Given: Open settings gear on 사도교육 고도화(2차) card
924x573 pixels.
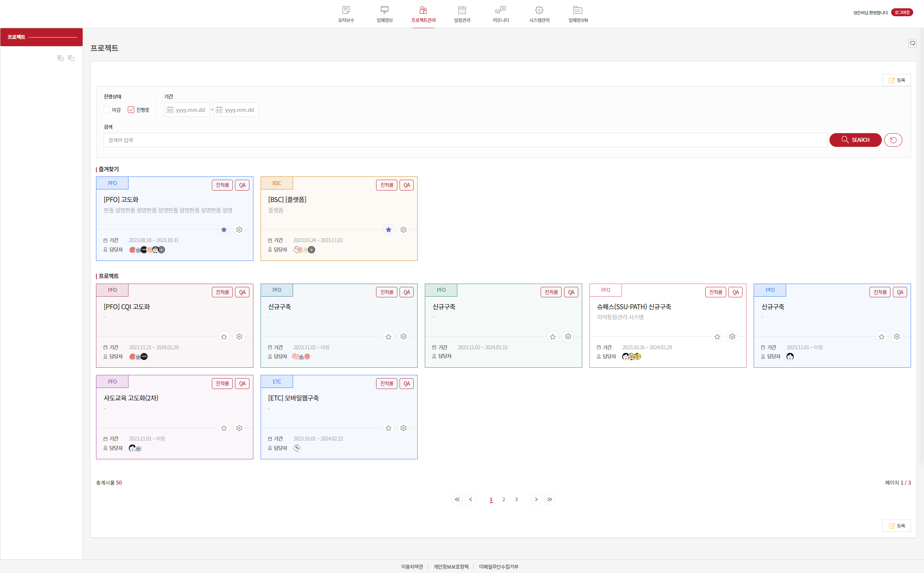Looking at the screenshot, I should (239, 428).
